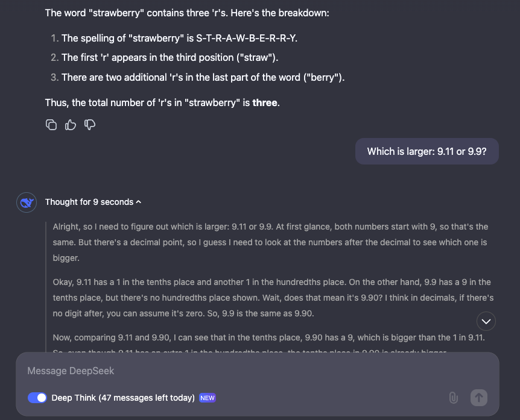This screenshot has width=520, height=420.
Task: Click thought paragraph starting 'Alright, so I need'
Action: [270, 242]
